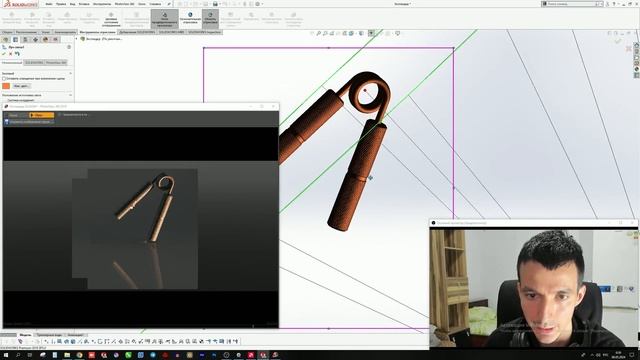
Task: Click the undo arrow in the PropertyManager
Action: pos(17,54)
